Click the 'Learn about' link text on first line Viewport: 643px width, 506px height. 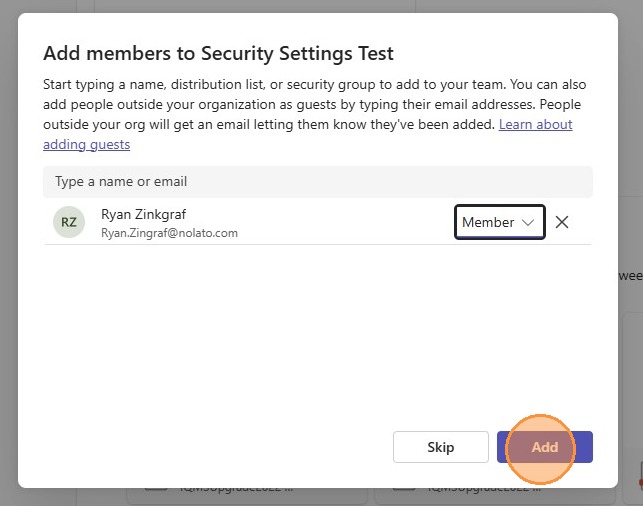(535, 125)
